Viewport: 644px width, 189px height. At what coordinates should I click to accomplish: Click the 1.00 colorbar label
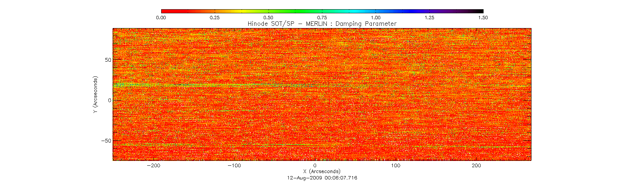pyautogui.click(x=375, y=17)
